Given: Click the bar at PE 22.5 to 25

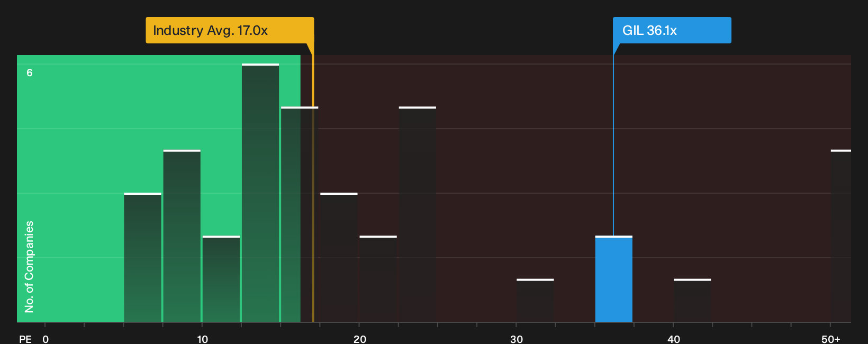Looking at the screenshot, I should (418, 214).
